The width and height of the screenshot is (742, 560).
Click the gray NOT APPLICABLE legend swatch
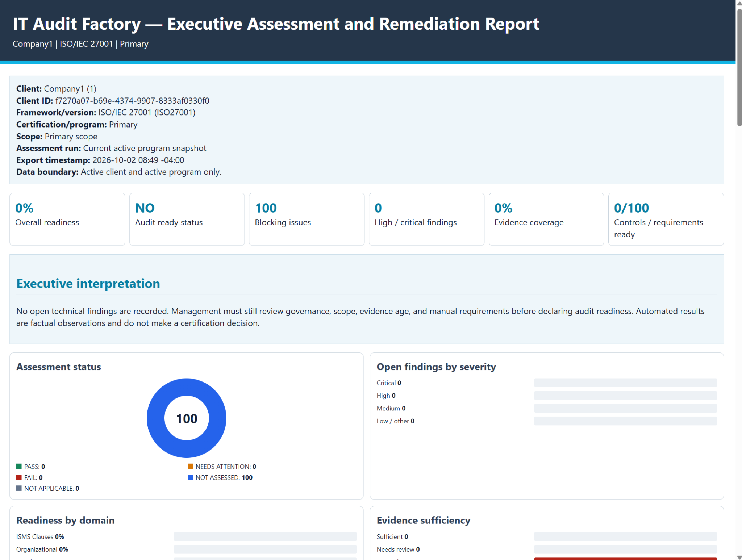pyautogui.click(x=19, y=488)
